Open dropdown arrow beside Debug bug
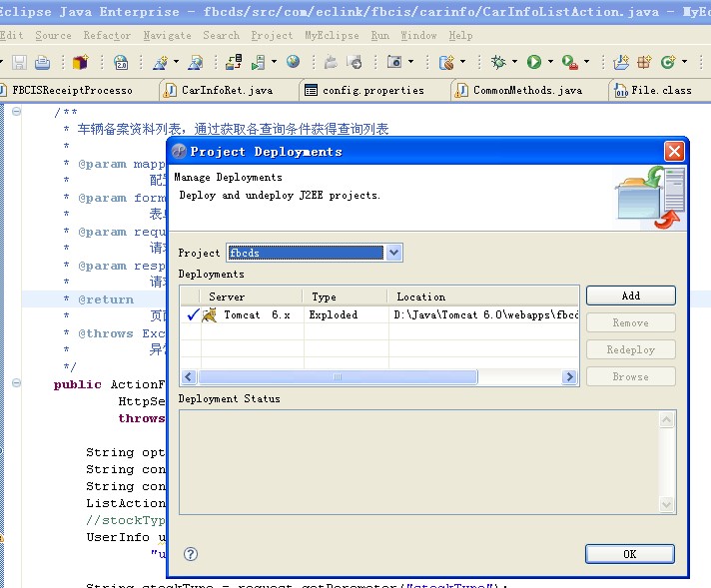 514,61
